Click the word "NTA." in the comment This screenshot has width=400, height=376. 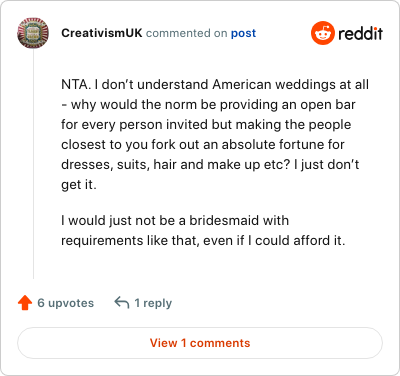pos(76,84)
